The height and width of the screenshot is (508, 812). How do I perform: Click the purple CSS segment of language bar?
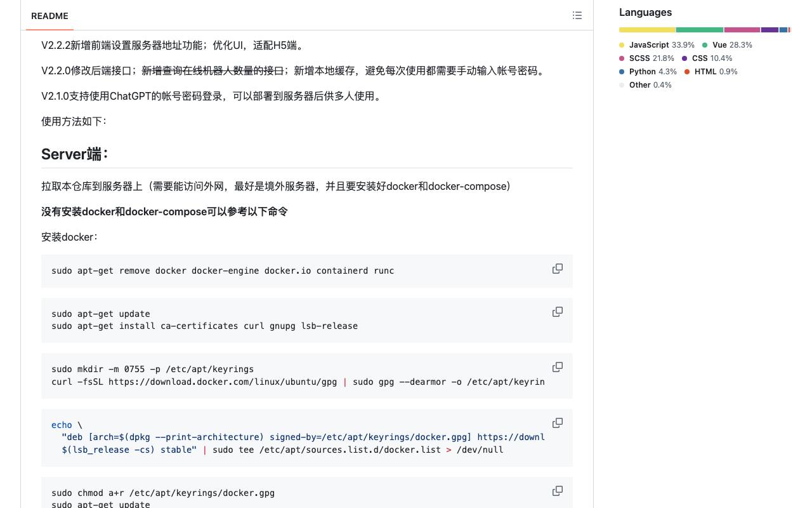[769, 30]
